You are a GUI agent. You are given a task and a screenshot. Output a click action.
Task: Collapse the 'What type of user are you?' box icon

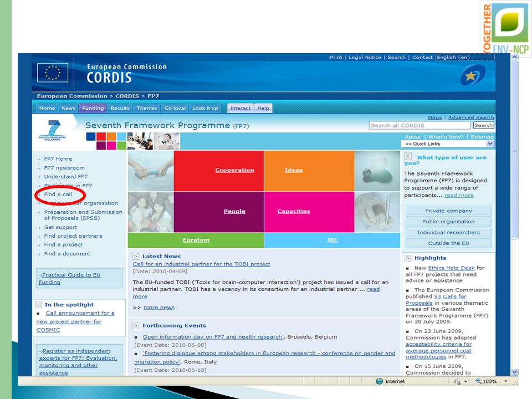pyautogui.click(x=408, y=156)
